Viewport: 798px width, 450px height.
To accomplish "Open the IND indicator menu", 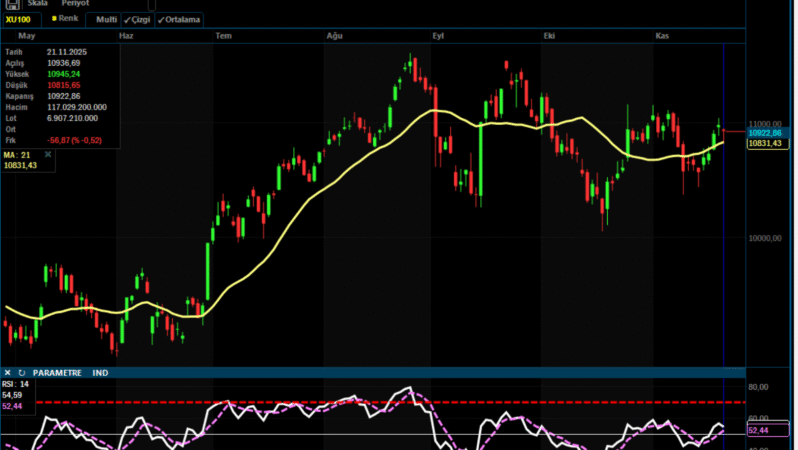I will coord(100,372).
